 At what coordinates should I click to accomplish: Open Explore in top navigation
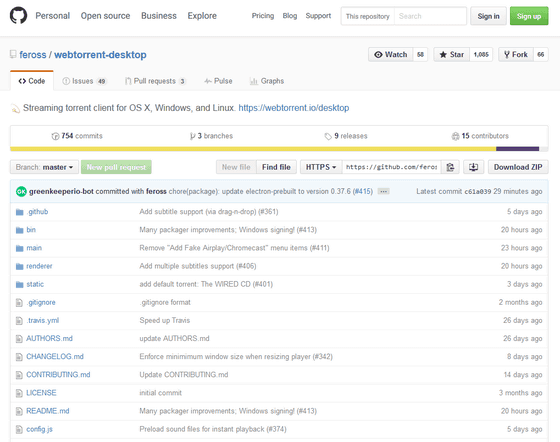202,16
